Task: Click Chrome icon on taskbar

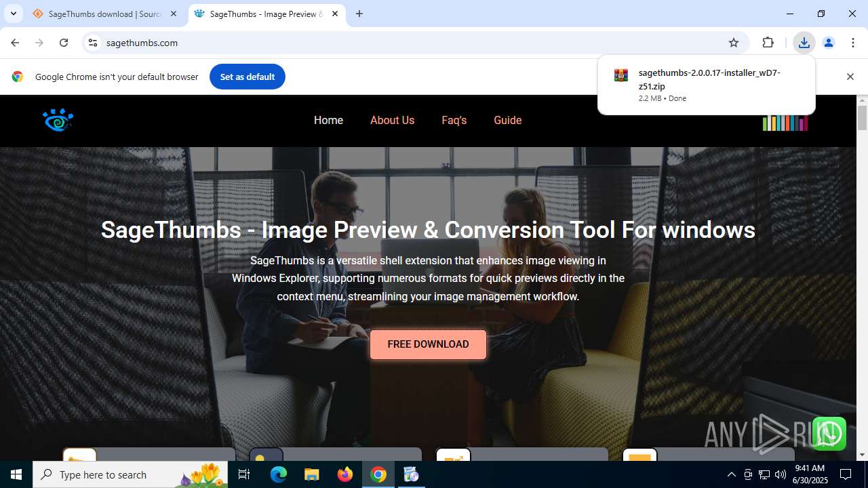Action: (378, 474)
